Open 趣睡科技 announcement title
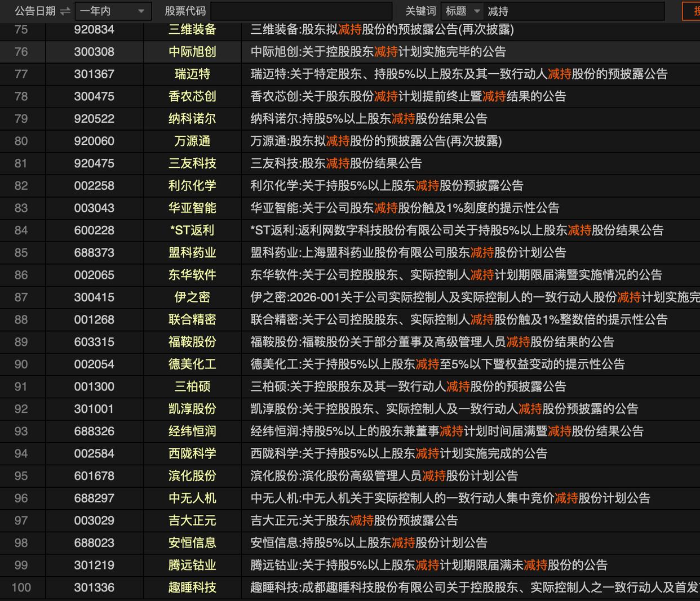Viewport: 700px width, 601px height. [475, 587]
